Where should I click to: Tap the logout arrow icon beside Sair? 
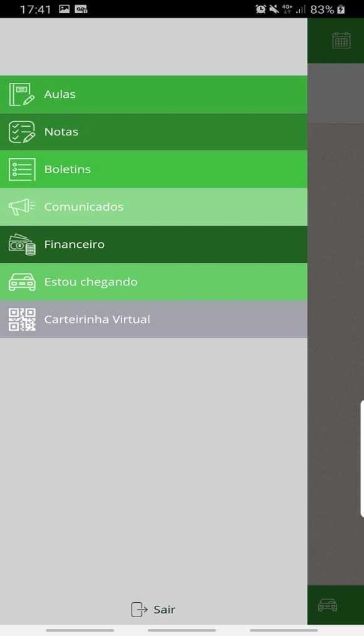pos(139,609)
